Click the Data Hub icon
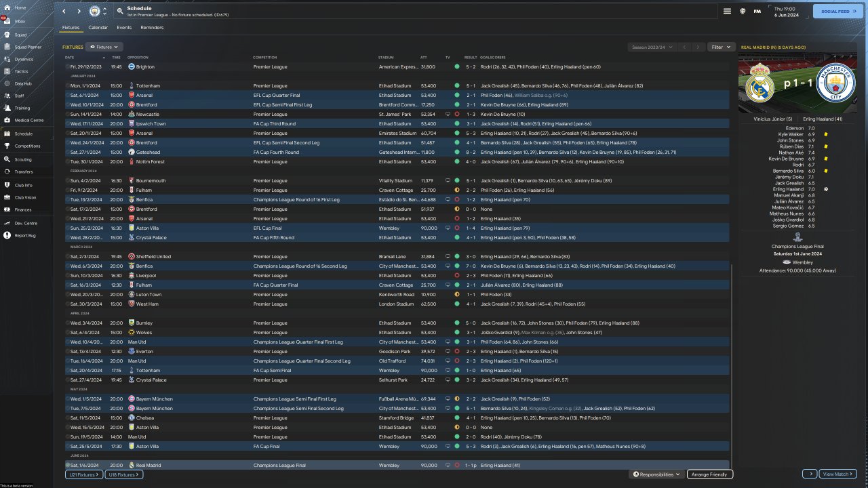The width and height of the screenshot is (868, 488). tap(6, 83)
